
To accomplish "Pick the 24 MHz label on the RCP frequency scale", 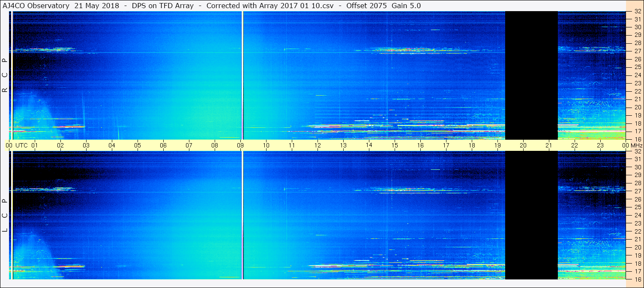I will point(637,75).
